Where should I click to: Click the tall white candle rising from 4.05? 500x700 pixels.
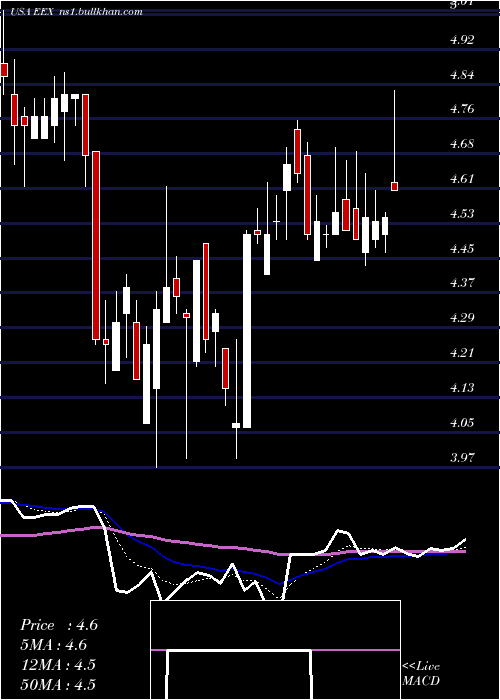[247, 331]
